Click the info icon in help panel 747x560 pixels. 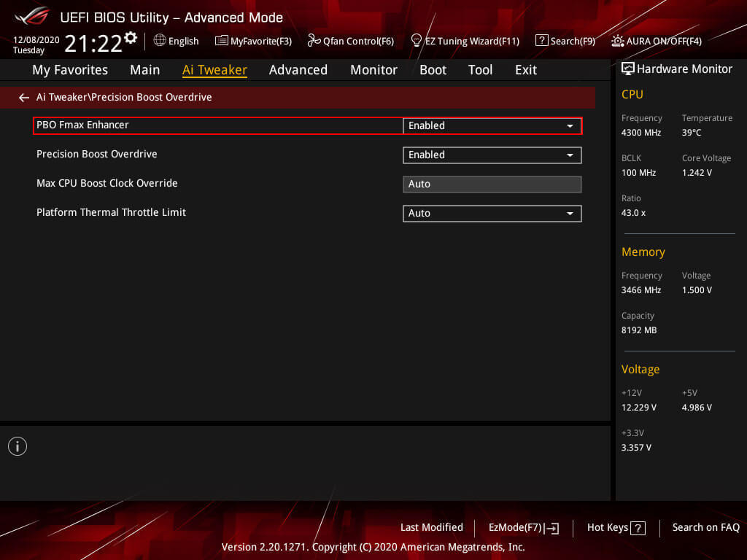(x=18, y=446)
